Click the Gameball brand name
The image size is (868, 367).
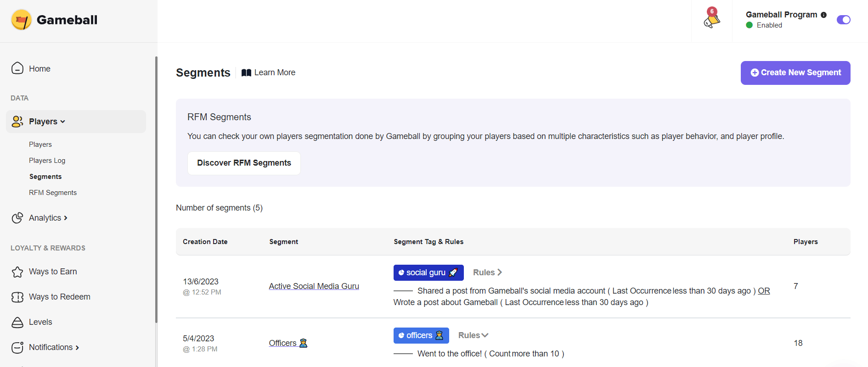point(67,20)
